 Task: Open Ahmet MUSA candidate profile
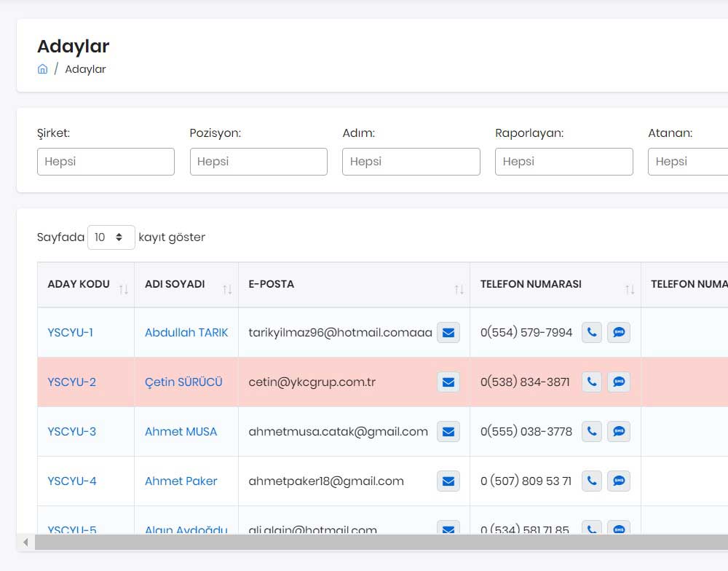coord(181,432)
